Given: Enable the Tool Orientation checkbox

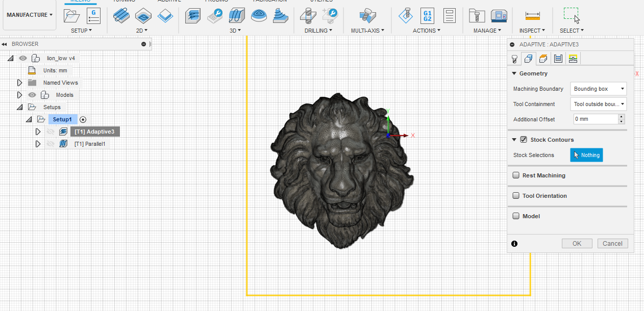Looking at the screenshot, I should [516, 196].
